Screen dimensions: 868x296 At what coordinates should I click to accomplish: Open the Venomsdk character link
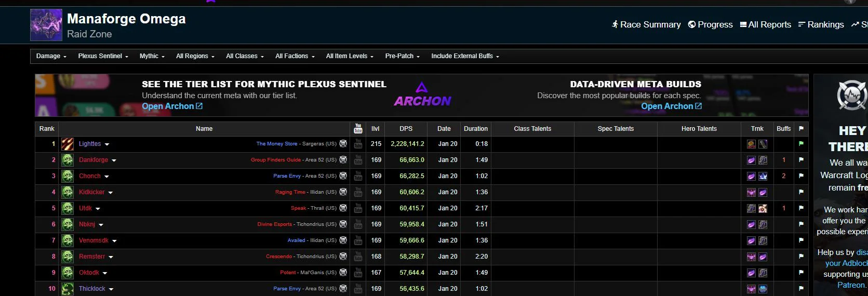pos(94,240)
